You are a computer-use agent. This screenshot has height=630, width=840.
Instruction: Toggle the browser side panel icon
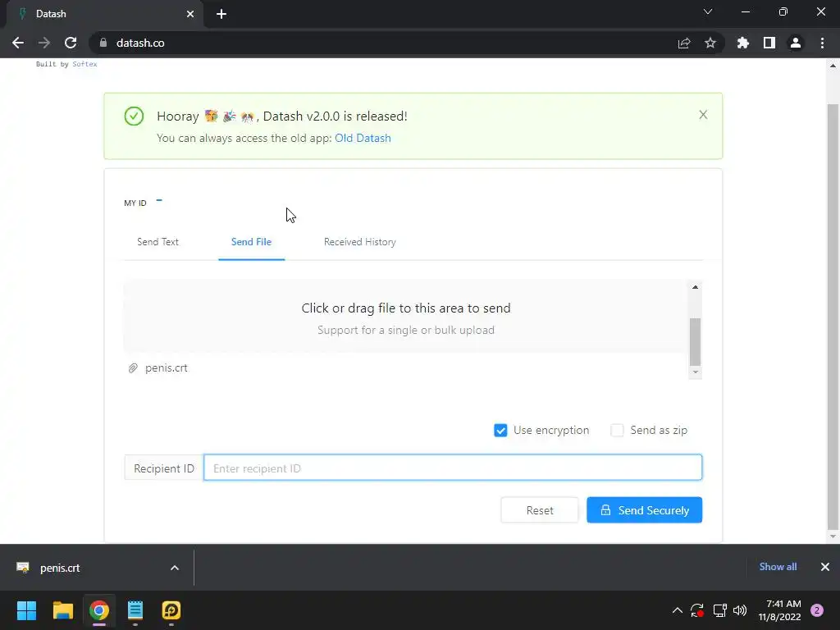click(x=769, y=43)
